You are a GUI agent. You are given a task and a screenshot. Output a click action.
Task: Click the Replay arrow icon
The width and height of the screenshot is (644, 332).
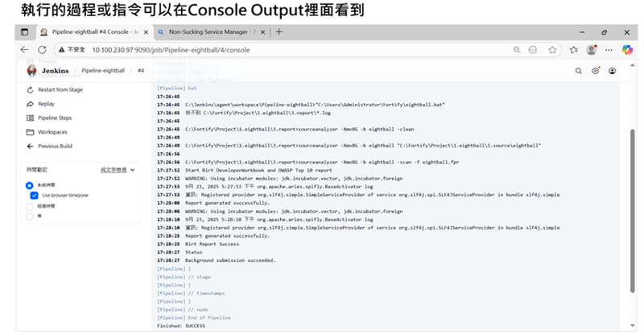pyautogui.click(x=30, y=104)
